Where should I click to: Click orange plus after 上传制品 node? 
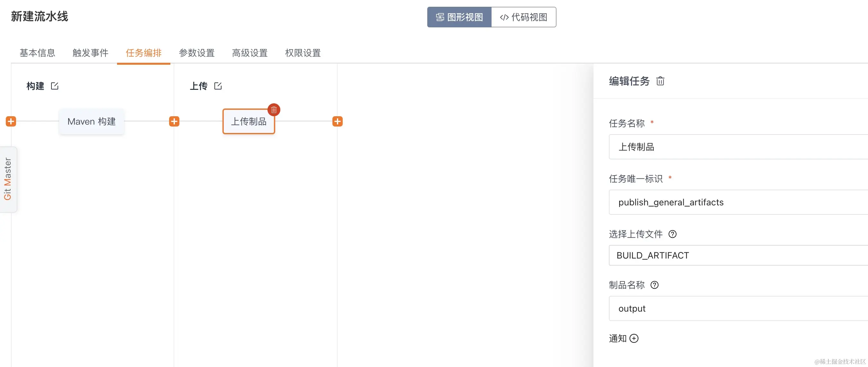pyautogui.click(x=337, y=121)
